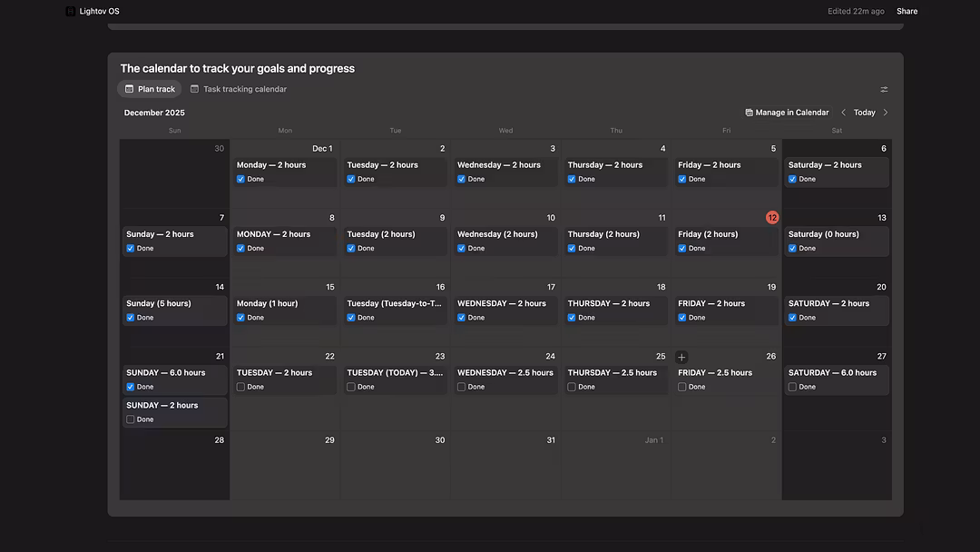This screenshot has width=980, height=552.
Task: Tick Done on unchecked SUNDAY — 2 hours
Action: click(131, 419)
